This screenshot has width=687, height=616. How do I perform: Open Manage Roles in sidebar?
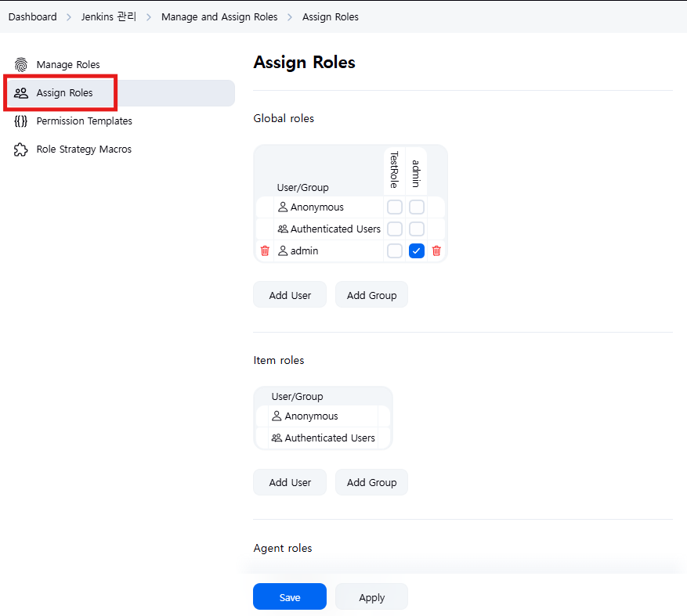click(x=119, y=65)
